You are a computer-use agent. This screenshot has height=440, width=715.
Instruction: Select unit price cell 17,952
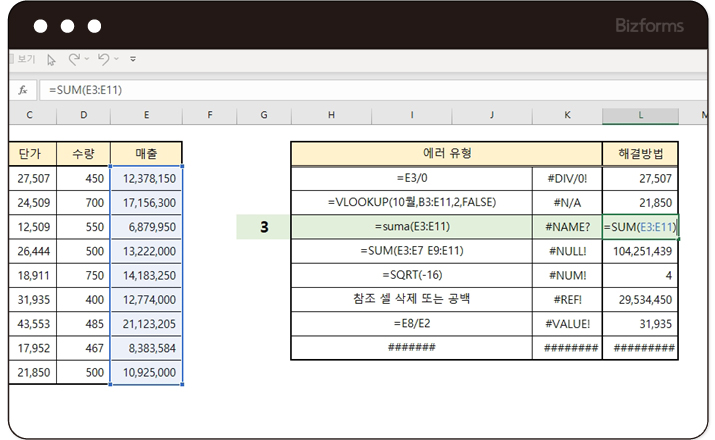pos(32,348)
